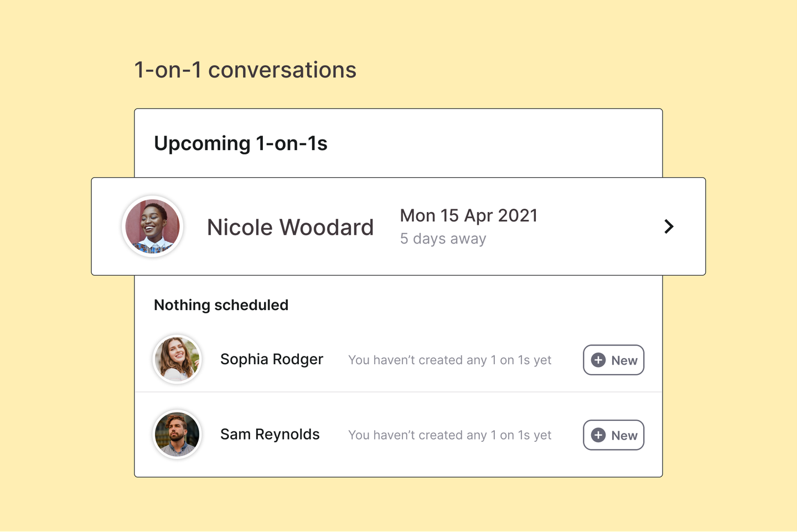Select the Sam Reynolds name

tap(270, 435)
